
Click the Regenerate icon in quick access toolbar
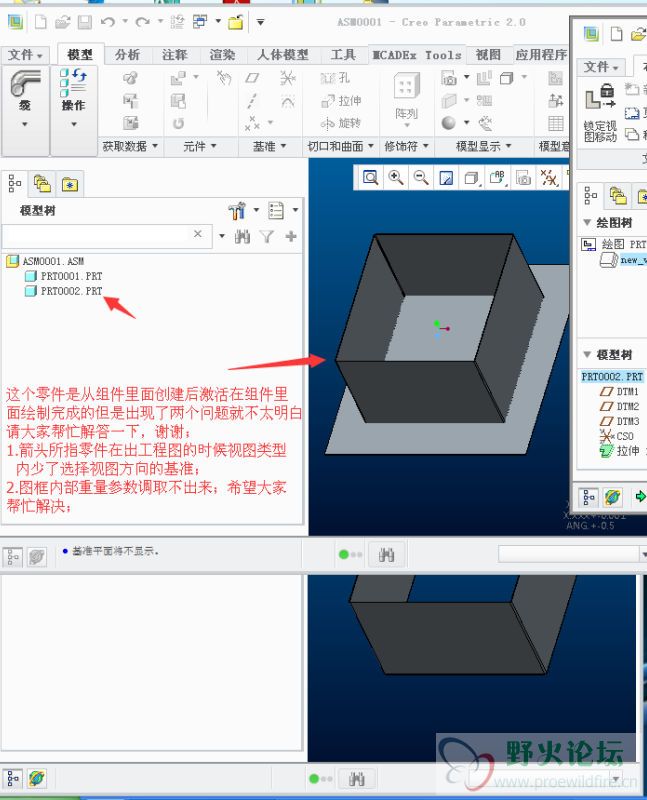177,22
